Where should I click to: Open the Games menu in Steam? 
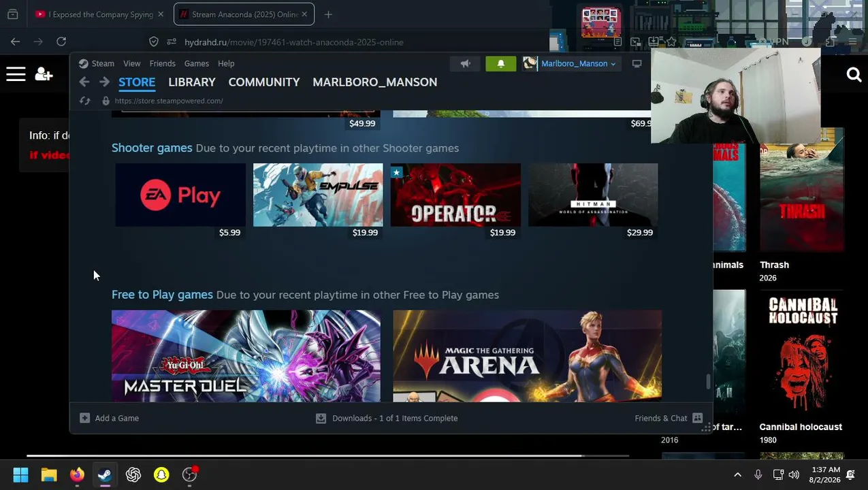pyautogui.click(x=197, y=63)
